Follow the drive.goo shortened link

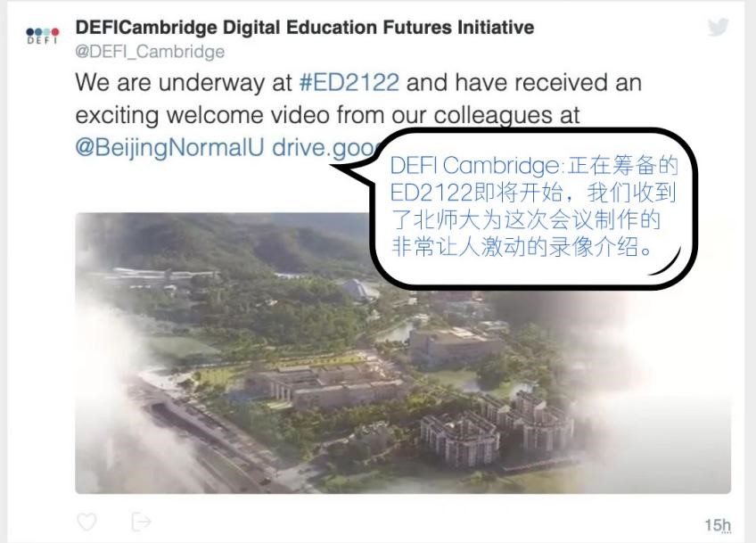pyautogui.click(x=323, y=148)
